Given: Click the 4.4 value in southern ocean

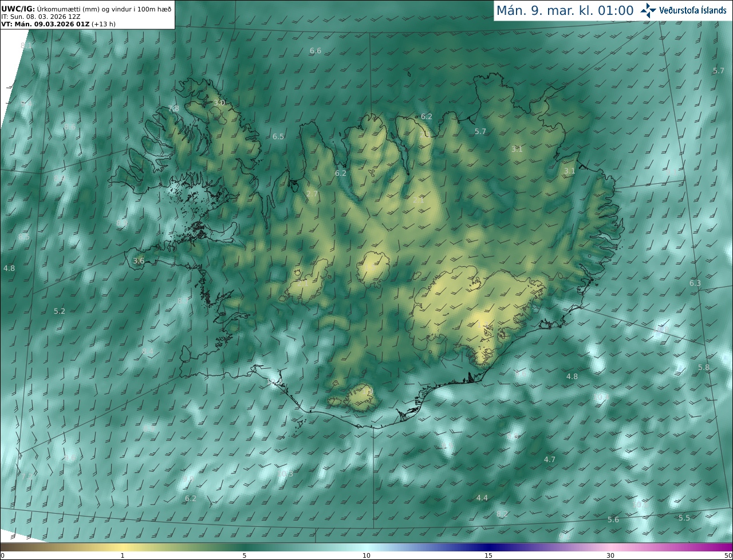Looking at the screenshot, I should pos(482,498).
